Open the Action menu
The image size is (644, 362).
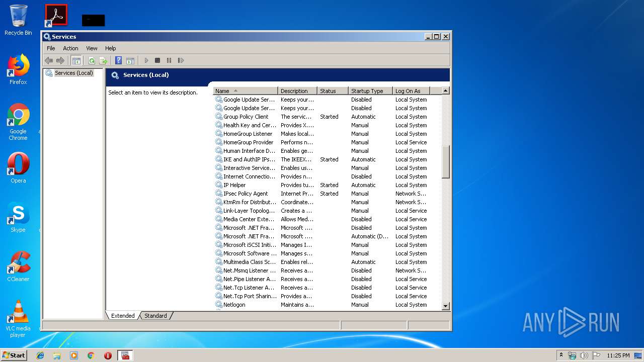(x=70, y=48)
